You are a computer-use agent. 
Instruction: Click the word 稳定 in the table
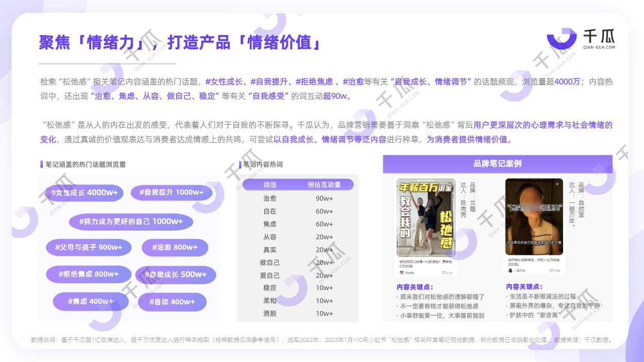(270, 288)
